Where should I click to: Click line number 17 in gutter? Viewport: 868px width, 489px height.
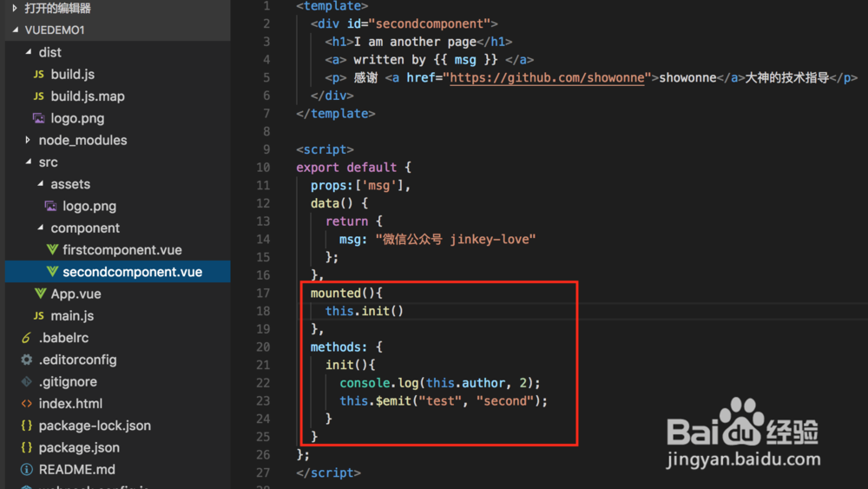264,293
